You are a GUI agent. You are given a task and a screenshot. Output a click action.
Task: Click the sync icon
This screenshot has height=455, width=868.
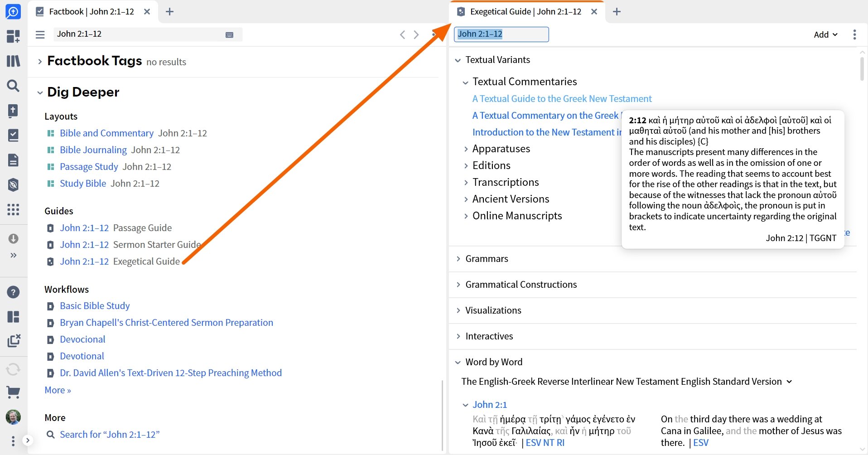point(13,369)
